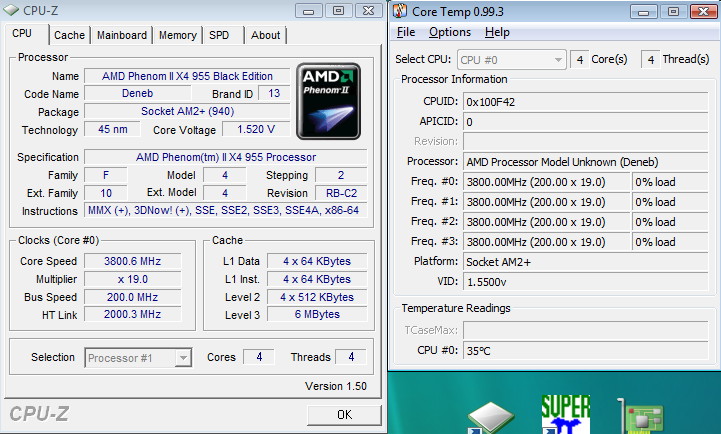The width and height of the screenshot is (721, 434).
Task: Click the Threads count field in CPU-Z
Action: pyautogui.click(x=351, y=357)
